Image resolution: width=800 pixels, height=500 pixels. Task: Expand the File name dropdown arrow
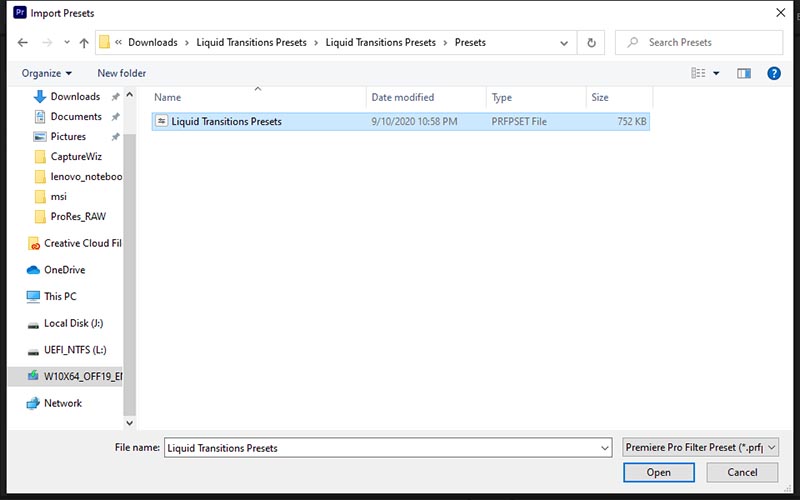tap(605, 448)
